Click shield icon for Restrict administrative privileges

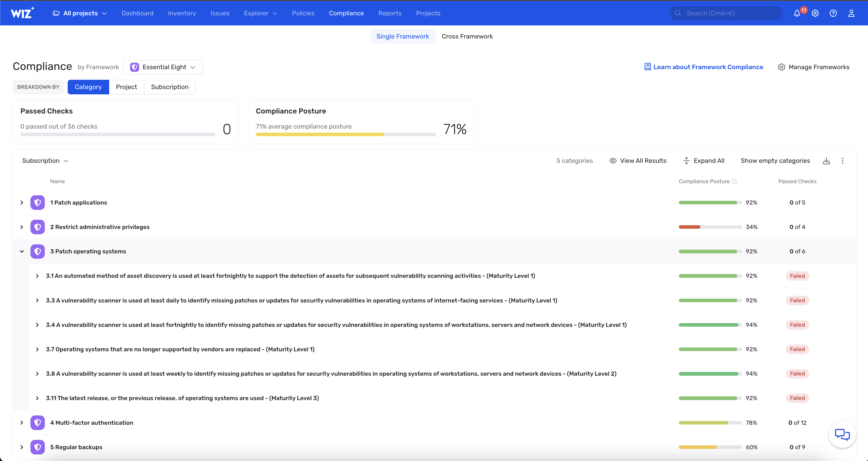point(37,227)
